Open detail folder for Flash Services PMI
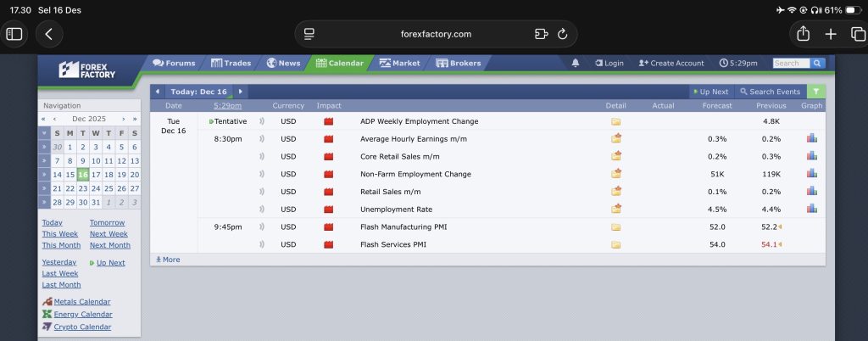 tap(616, 244)
